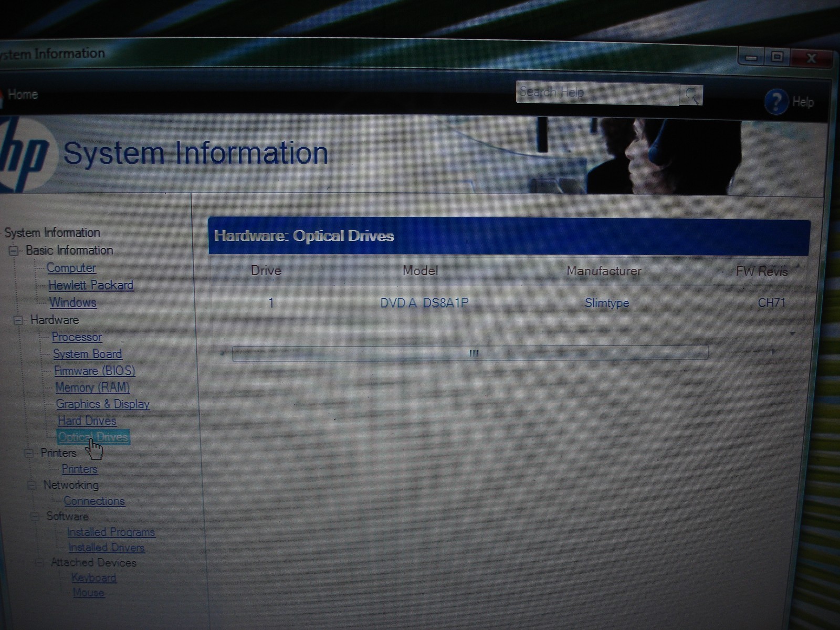Maximize the System Information window

tap(778, 57)
